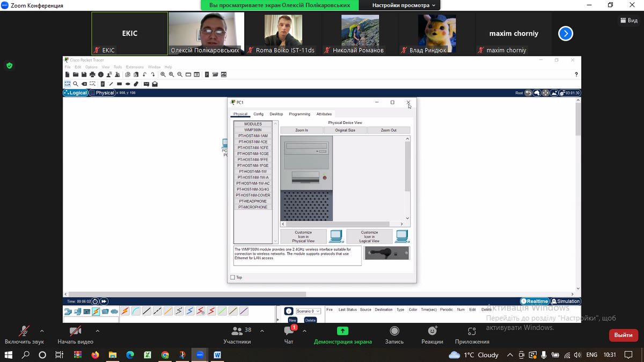
Task: Click the WMP300N module preview thumbnail
Action: pyautogui.click(x=386, y=253)
